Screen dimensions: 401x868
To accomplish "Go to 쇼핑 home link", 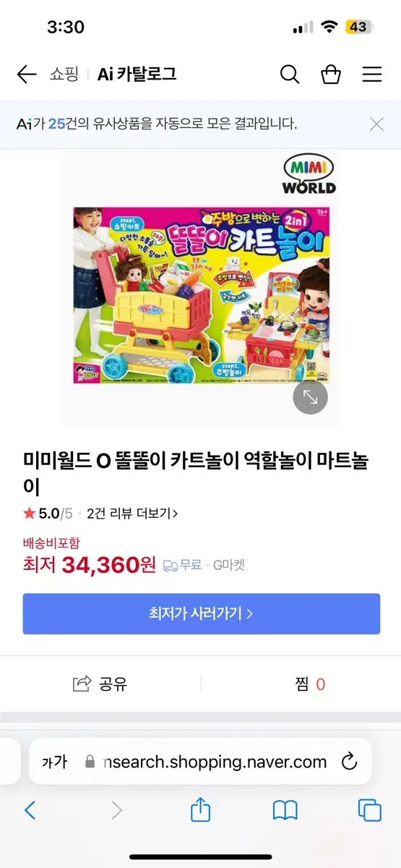I will point(64,74).
